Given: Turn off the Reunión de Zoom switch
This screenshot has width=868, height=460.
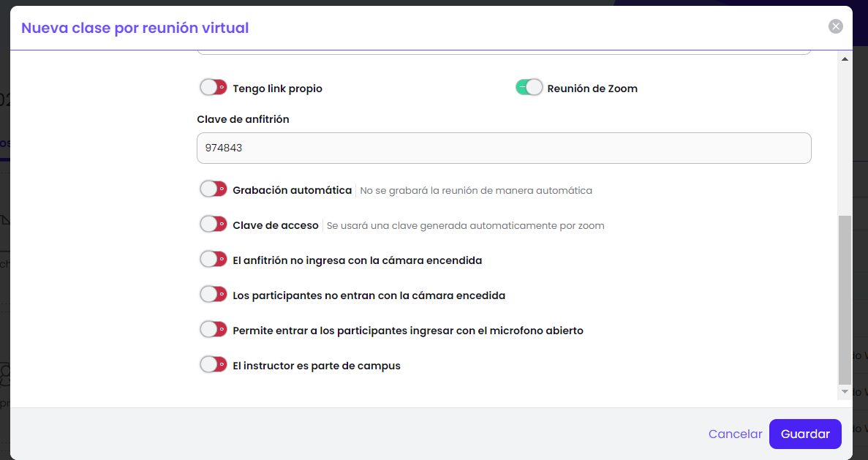Looking at the screenshot, I should [x=529, y=88].
